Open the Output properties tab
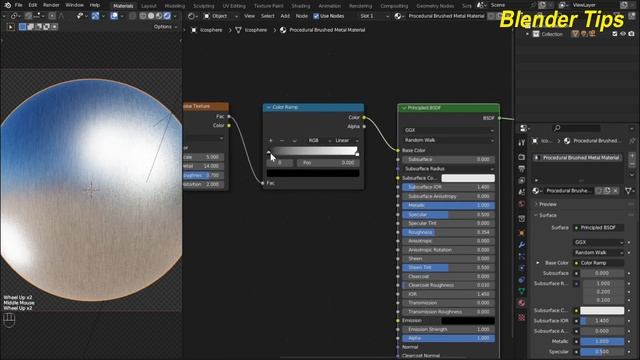This screenshot has width=640, height=360. 522,169
